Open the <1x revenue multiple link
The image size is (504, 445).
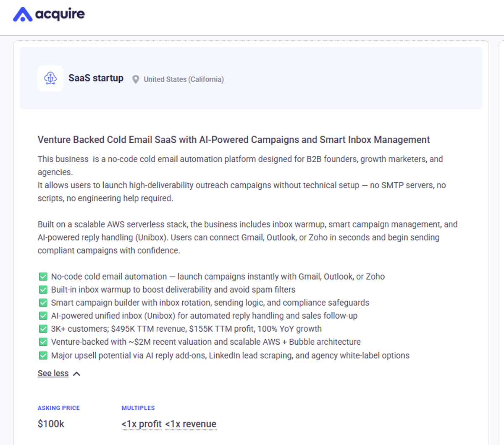pos(191,424)
